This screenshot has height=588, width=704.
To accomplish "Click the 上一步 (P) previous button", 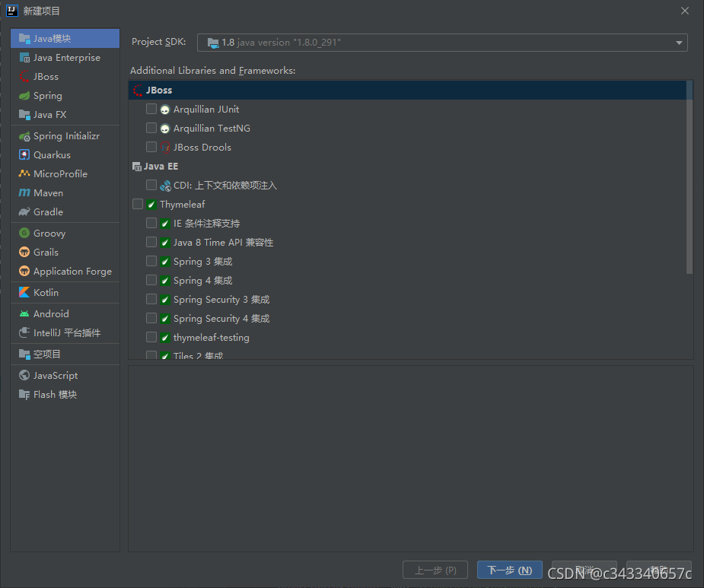I will tap(435, 570).
